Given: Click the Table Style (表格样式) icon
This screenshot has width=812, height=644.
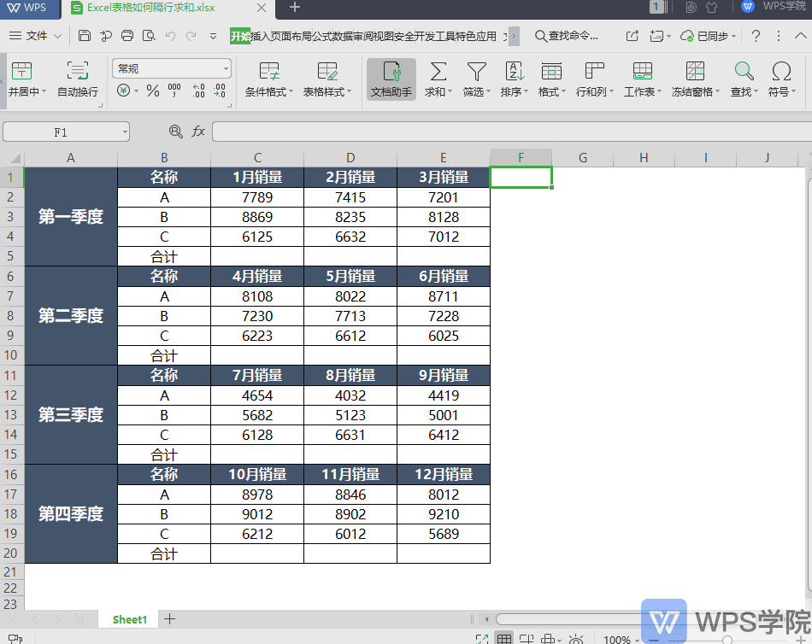Looking at the screenshot, I should [327, 72].
